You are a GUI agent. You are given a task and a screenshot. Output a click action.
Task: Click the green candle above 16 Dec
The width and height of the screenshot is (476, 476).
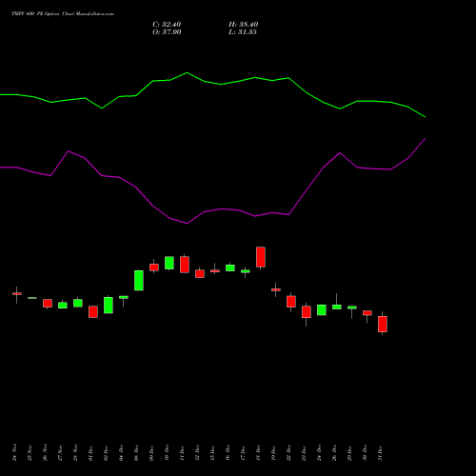(x=230, y=268)
